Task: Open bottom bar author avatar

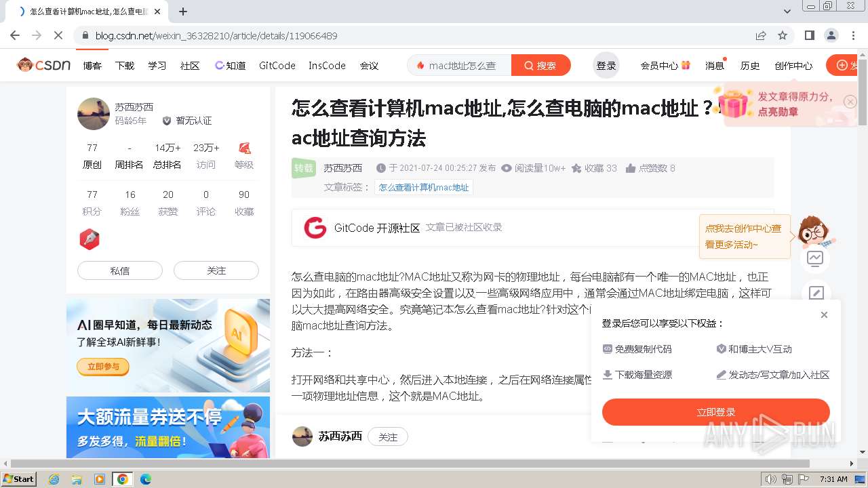Action: (302, 436)
